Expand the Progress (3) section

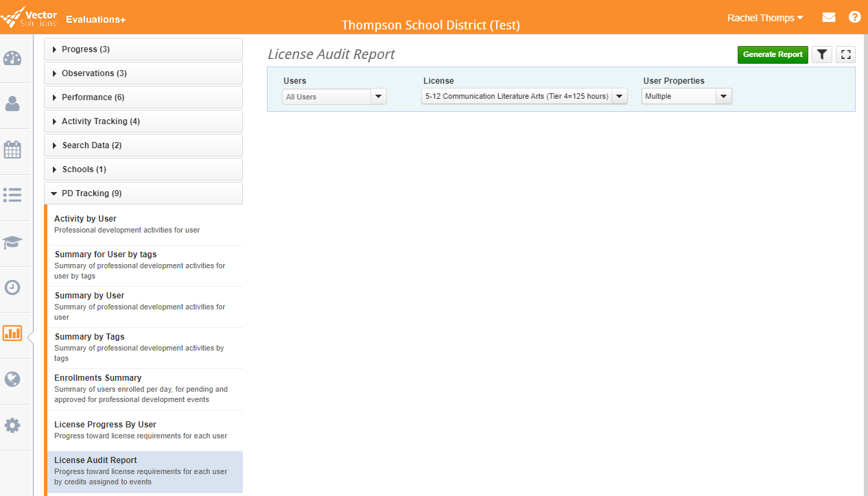pyautogui.click(x=143, y=49)
